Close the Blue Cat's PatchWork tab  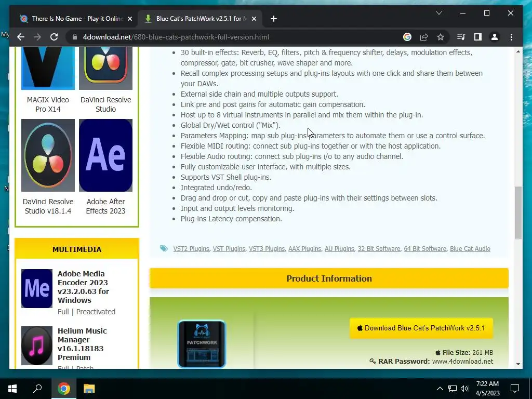[254, 19]
